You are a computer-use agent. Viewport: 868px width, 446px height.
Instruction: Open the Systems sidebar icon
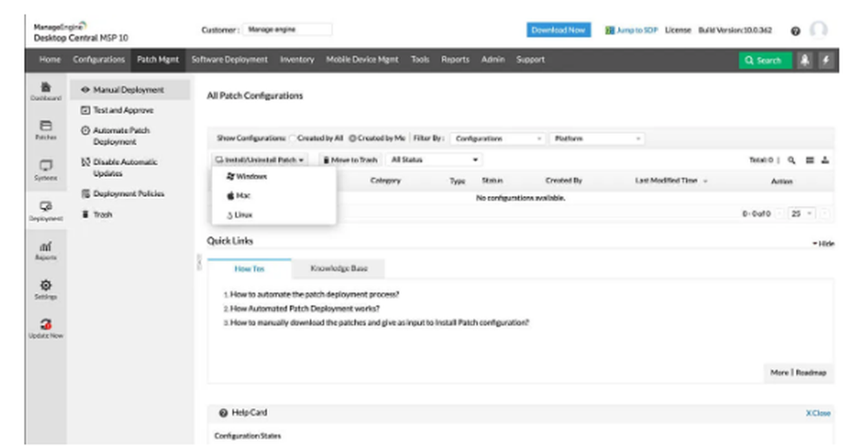point(46,170)
